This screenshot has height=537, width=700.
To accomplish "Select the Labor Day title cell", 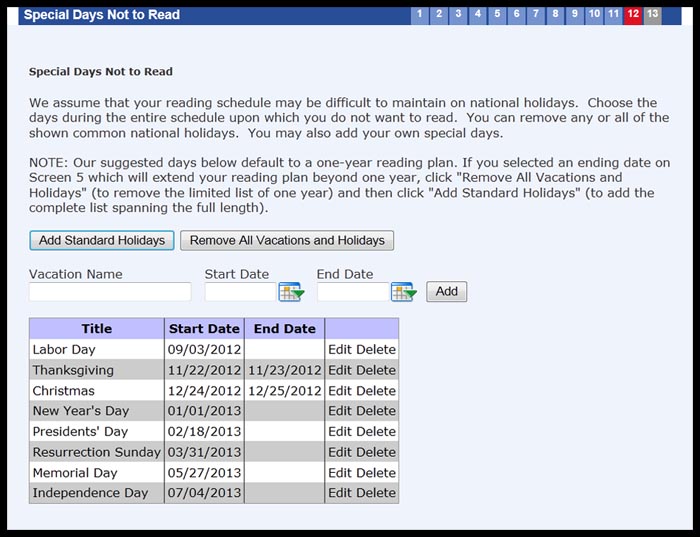I will click(x=97, y=350).
